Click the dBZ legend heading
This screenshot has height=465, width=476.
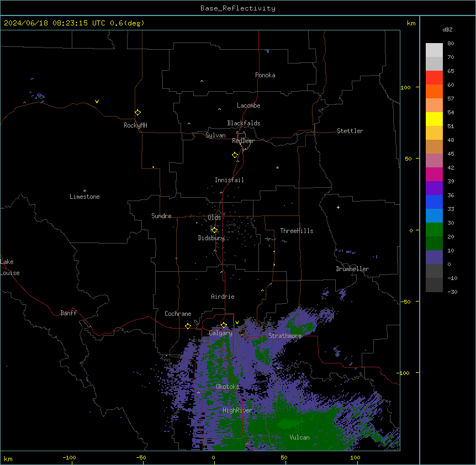(x=447, y=29)
